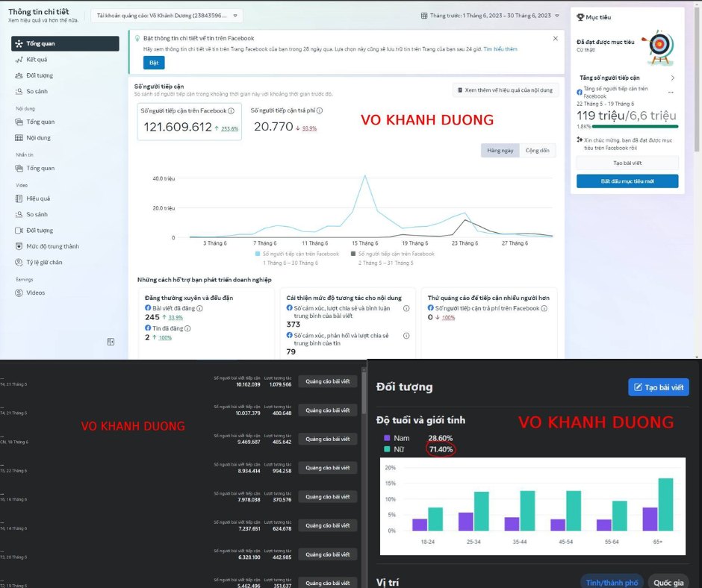702x588 pixels.
Task: Open the Tài khoản quảng cáo Võ Khánh Dương dropdown
Action: (x=167, y=16)
